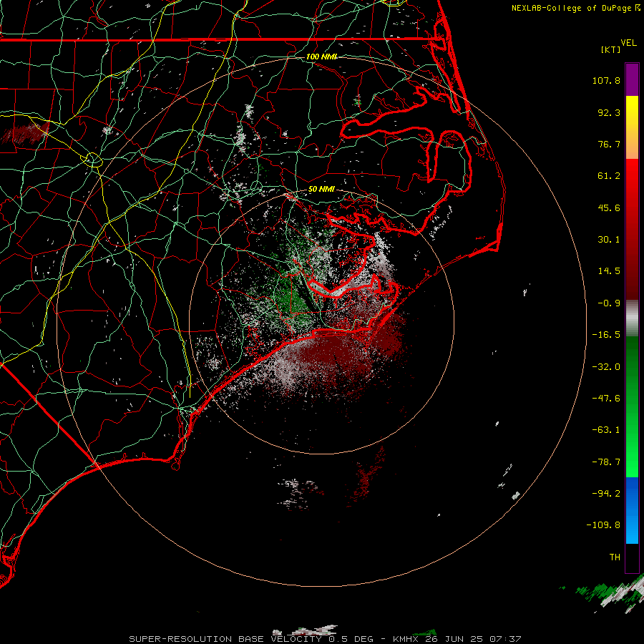
Task: Select the -47.6 legend value
Action: [x=606, y=399]
